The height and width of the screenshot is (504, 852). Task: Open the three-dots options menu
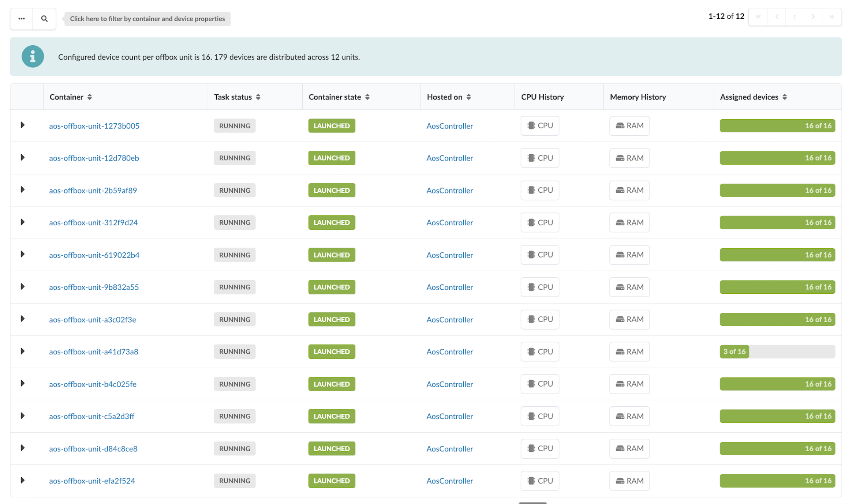coord(22,19)
